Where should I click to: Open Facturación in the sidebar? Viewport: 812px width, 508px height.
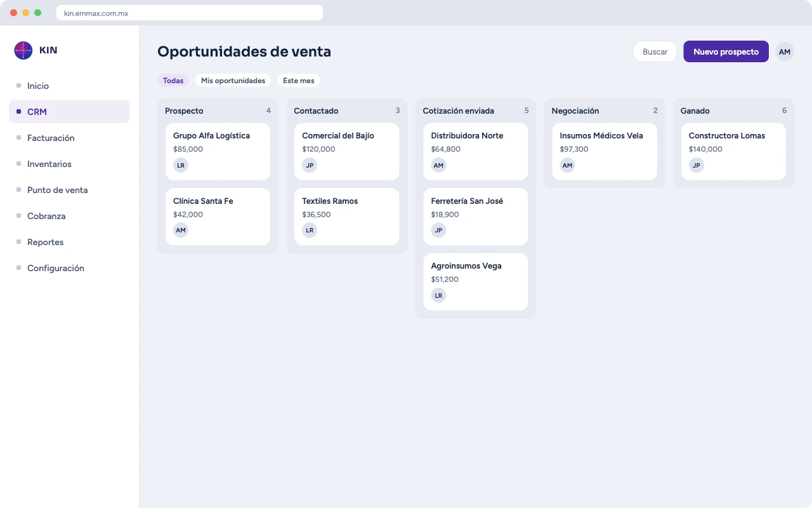[x=69, y=138]
